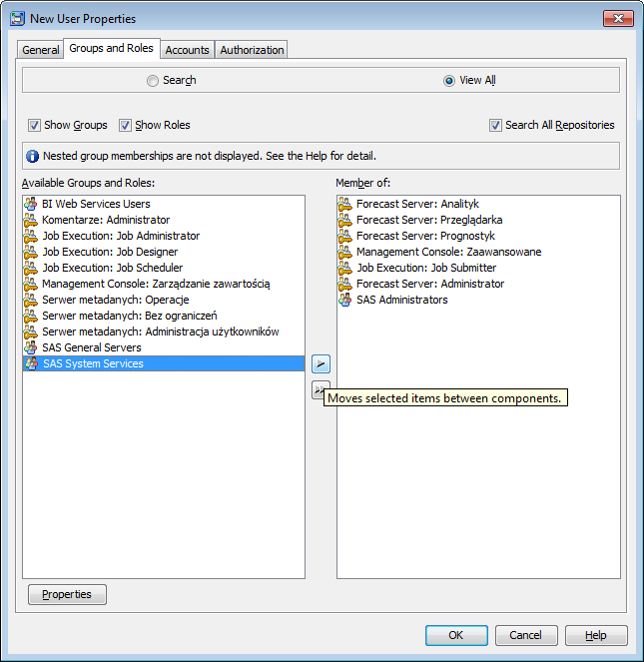Click the Management Console: Zaawansowane role icon

345,252
